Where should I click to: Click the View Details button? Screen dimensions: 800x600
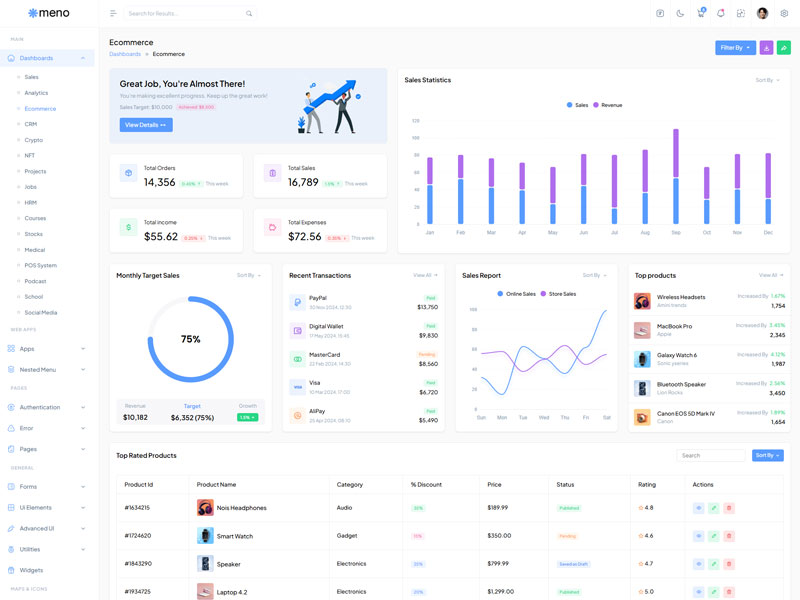click(x=146, y=125)
